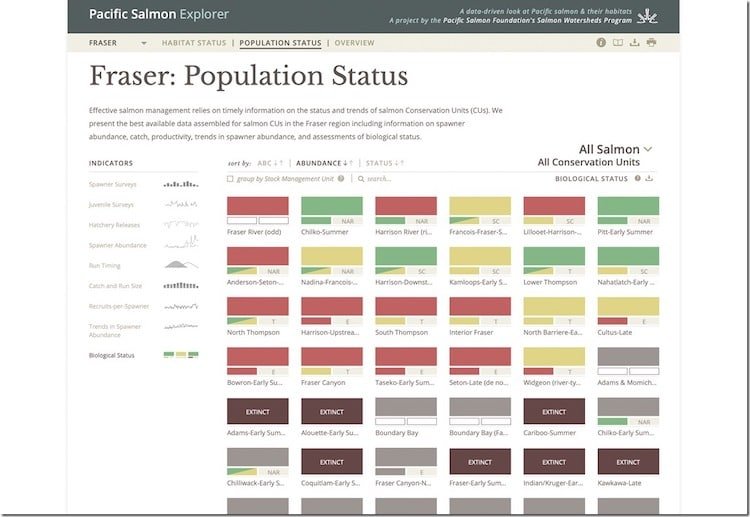Switch to the HABITAT STATUS tab

pyautogui.click(x=194, y=43)
